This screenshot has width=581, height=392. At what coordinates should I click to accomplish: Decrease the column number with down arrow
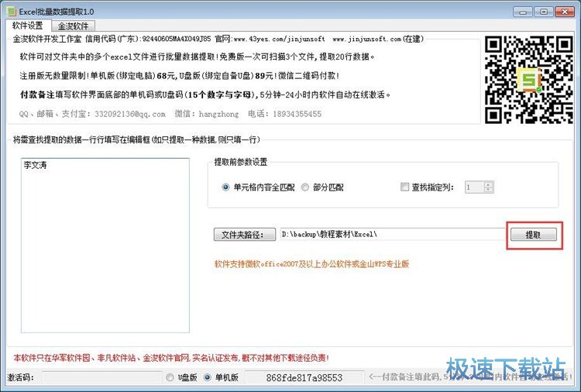[x=489, y=190]
